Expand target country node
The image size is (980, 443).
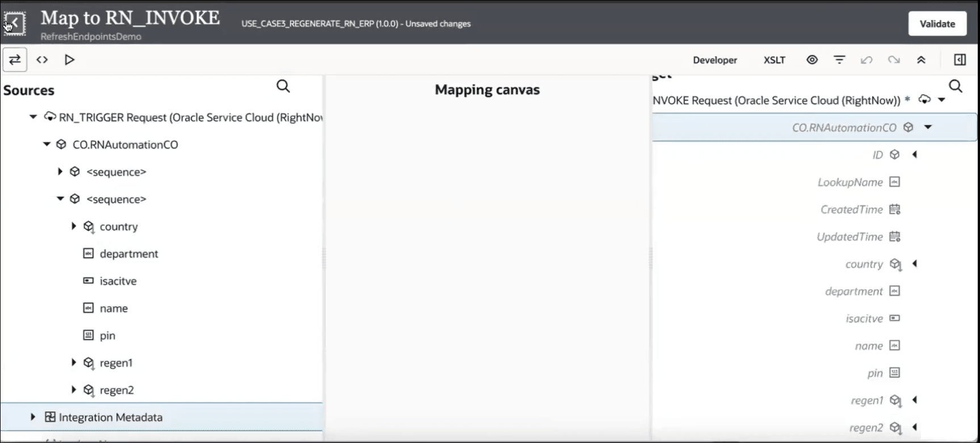[915, 264]
